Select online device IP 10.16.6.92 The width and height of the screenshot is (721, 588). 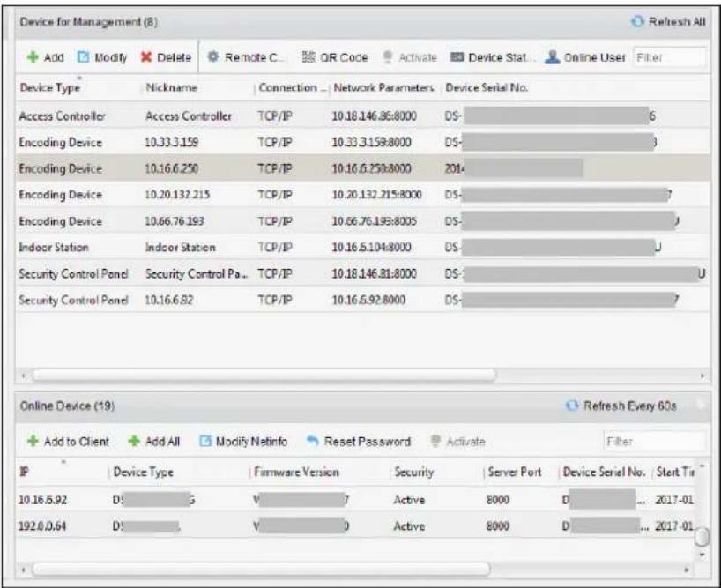(x=42, y=500)
